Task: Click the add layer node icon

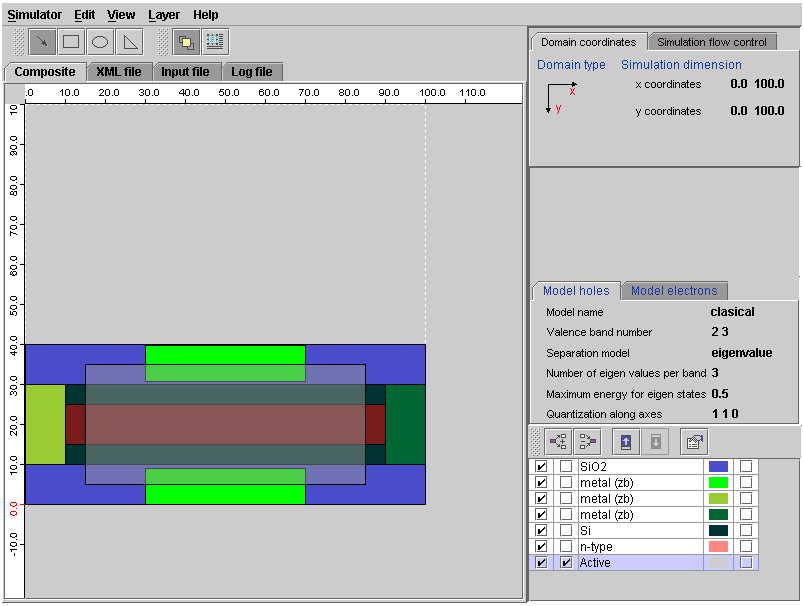Action: [559, 441]
